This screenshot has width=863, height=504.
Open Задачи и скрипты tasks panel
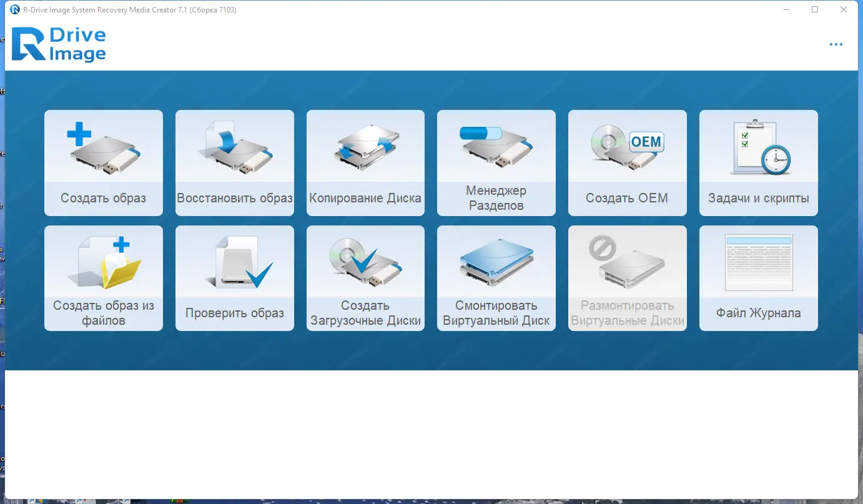[x=758, y=162]
